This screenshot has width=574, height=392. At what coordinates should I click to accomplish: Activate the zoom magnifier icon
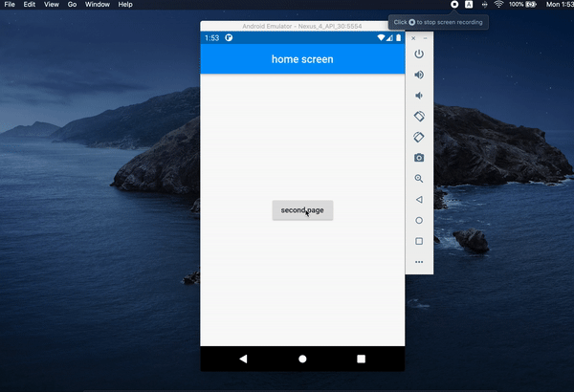[x=419, y=179]
